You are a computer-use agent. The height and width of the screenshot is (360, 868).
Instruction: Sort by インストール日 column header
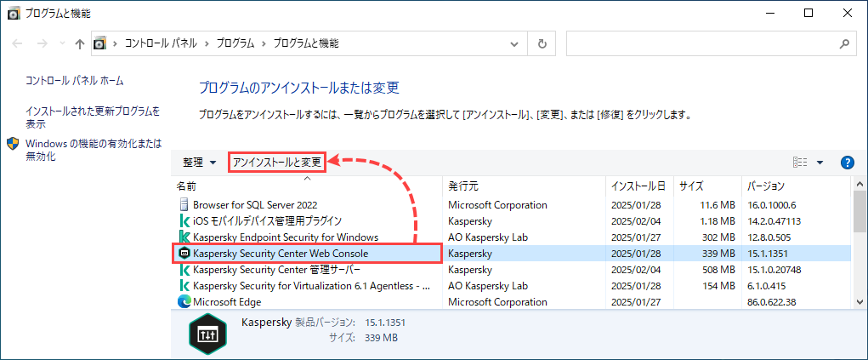641,186
